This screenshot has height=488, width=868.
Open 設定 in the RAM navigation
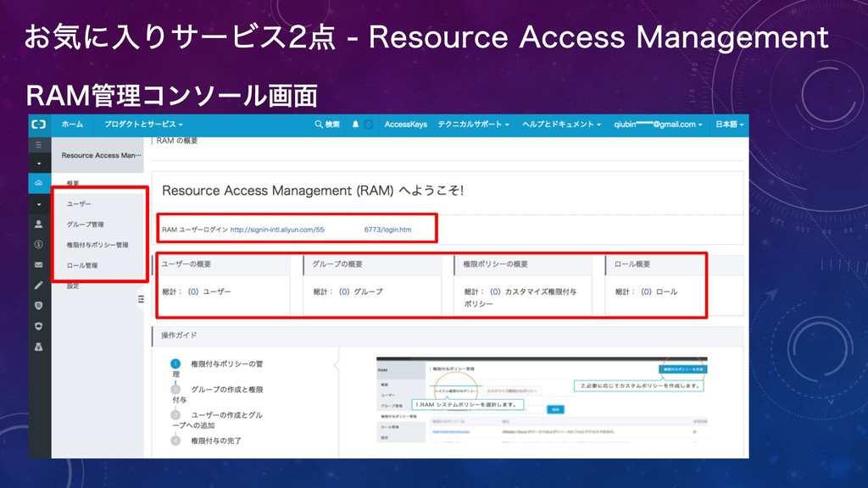coord(73,286)
